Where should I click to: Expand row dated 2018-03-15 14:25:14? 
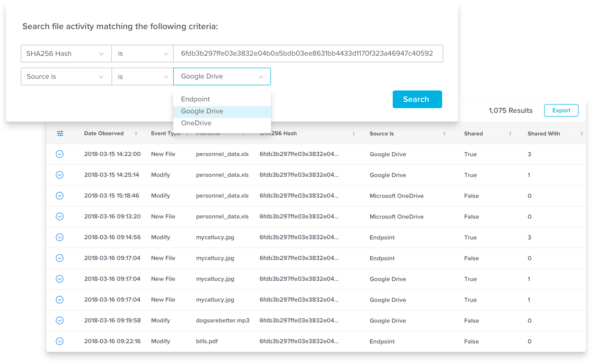tap(60, 175)
